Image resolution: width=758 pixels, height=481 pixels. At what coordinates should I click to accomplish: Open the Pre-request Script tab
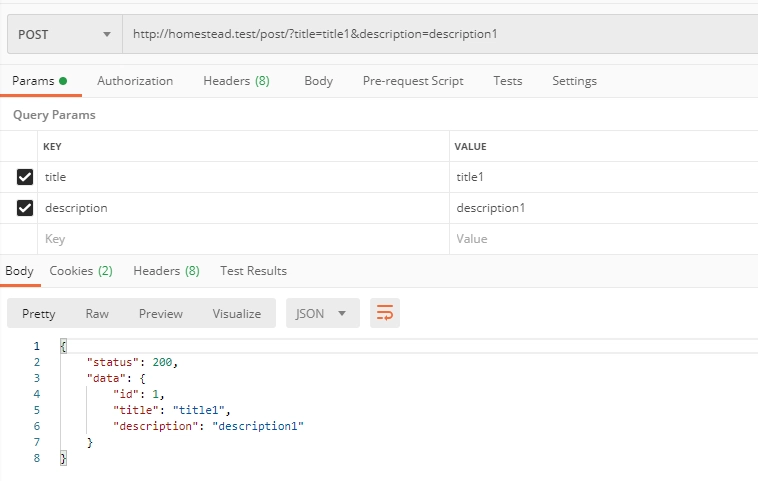point(412,81)
